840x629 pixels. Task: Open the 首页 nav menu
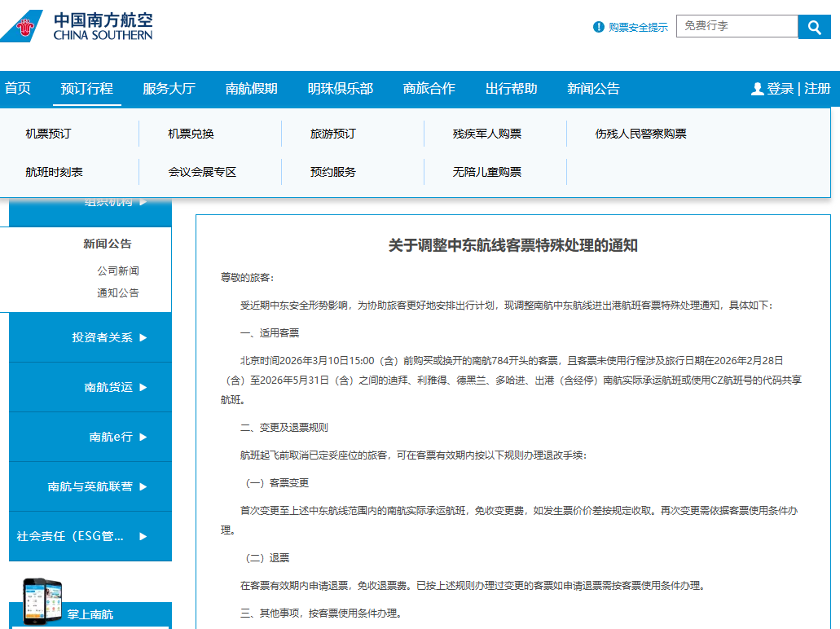(18, 89)
